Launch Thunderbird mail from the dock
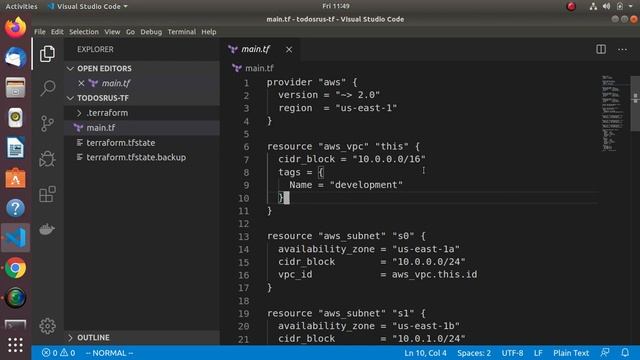This screenshot has width=640, height=360. (16, 58)
